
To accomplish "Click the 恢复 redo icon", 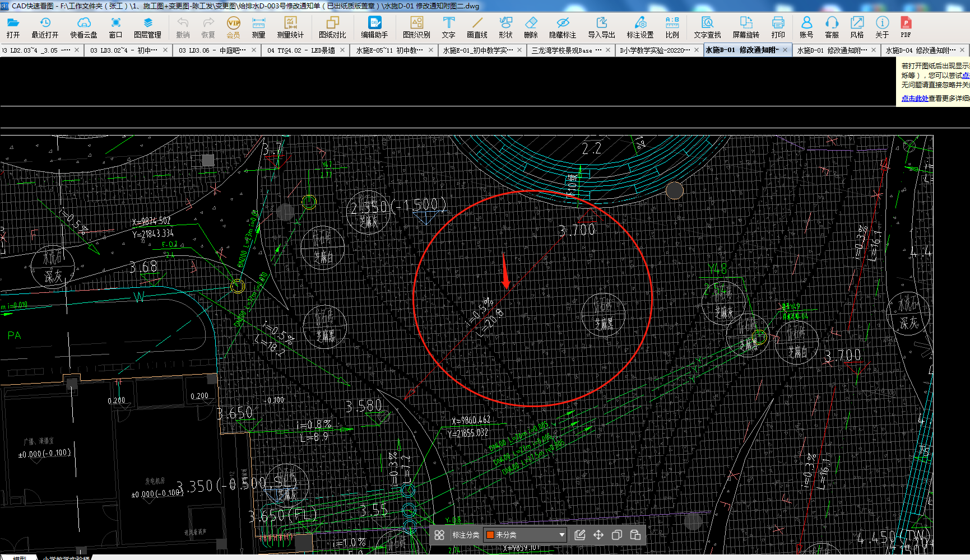I will 208,27.
